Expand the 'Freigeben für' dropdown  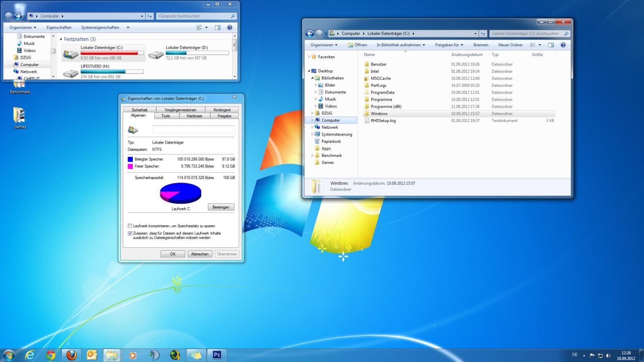449,45
